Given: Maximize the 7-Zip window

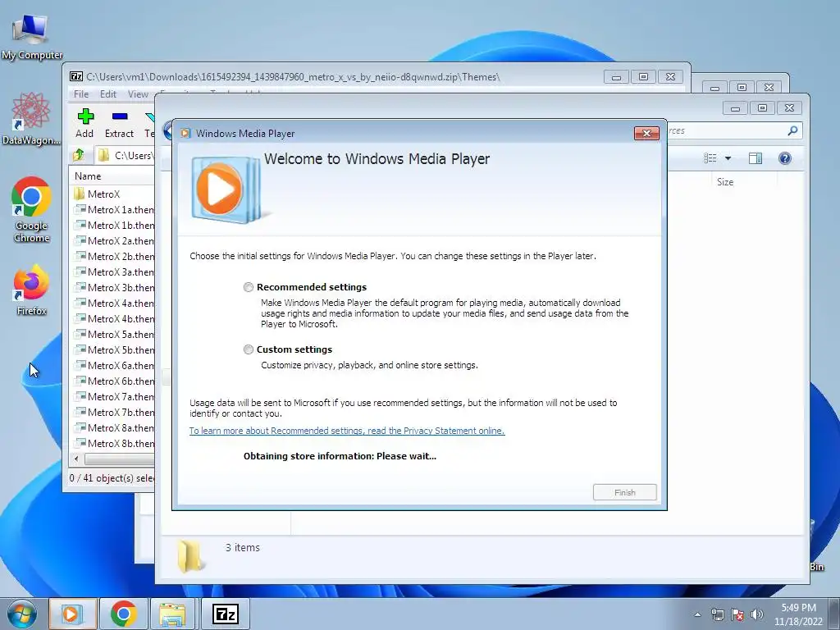Looking at the screenshot, I should click(643, 77).
